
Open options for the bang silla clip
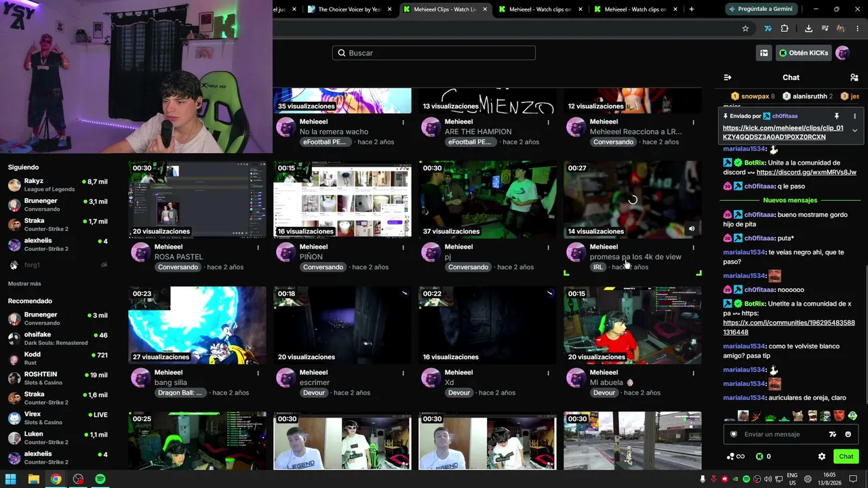[258, 373]
